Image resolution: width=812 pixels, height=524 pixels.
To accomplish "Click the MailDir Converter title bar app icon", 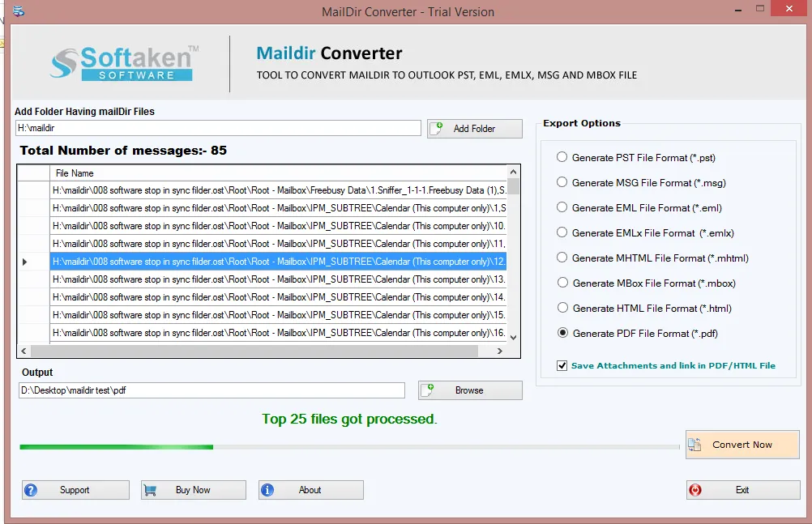I will [19, 11].
